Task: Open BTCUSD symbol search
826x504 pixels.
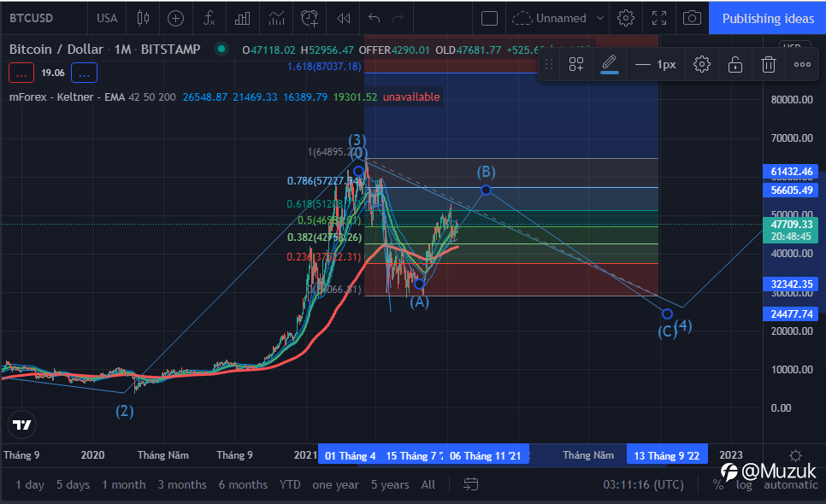Action: [31, 18]
